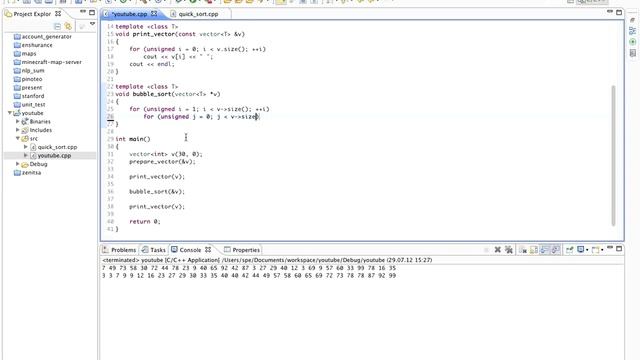Expand the Debug folder
Screen dimensions: 640x360
pos(18,164)
